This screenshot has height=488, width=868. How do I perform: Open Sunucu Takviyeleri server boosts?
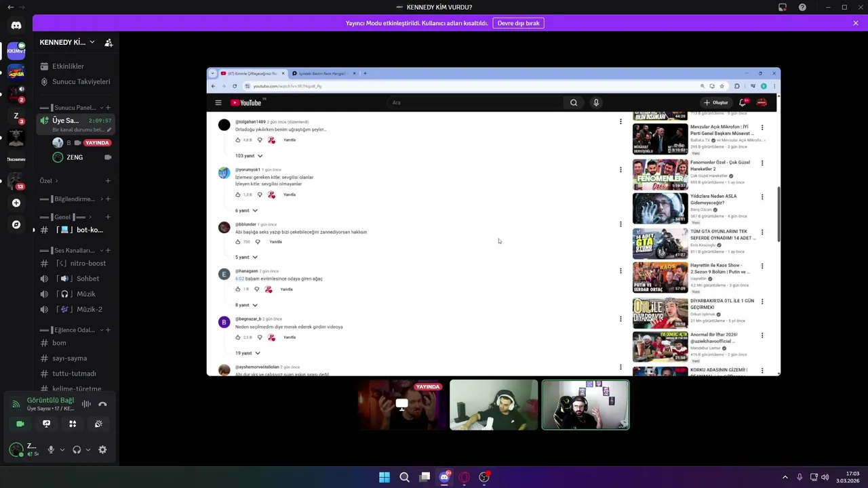[75, 81]
